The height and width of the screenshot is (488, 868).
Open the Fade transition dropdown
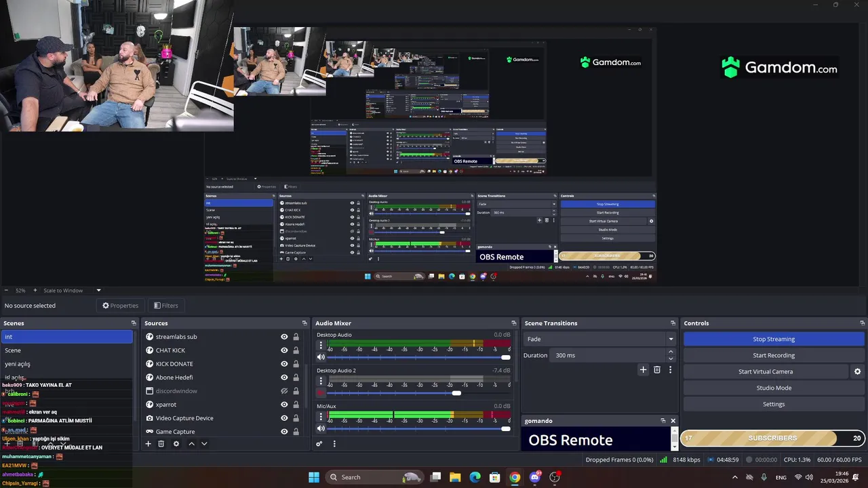click(600, 339)
